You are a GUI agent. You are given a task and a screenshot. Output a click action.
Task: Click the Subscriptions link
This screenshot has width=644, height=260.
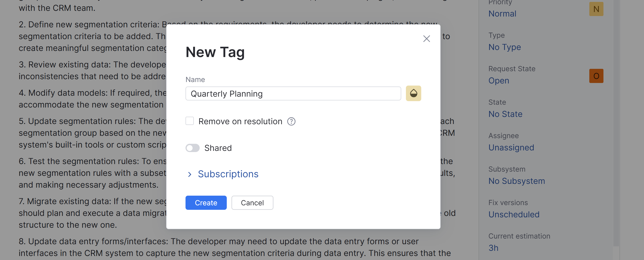[228, 174]
